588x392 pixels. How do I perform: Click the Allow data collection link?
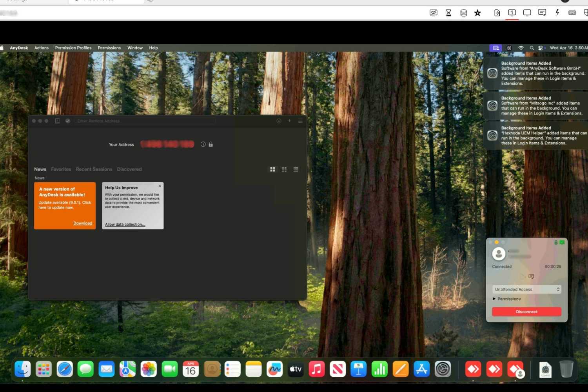pos(125,225)
